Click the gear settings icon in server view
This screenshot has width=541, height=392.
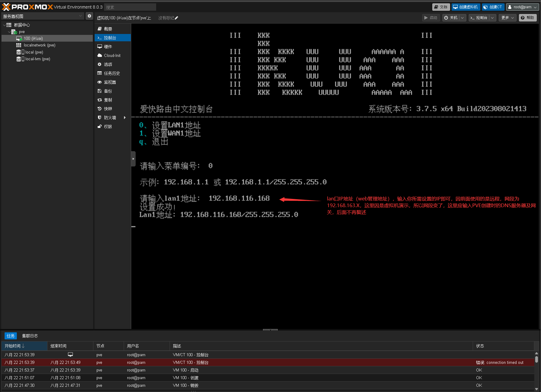(89, 16)
